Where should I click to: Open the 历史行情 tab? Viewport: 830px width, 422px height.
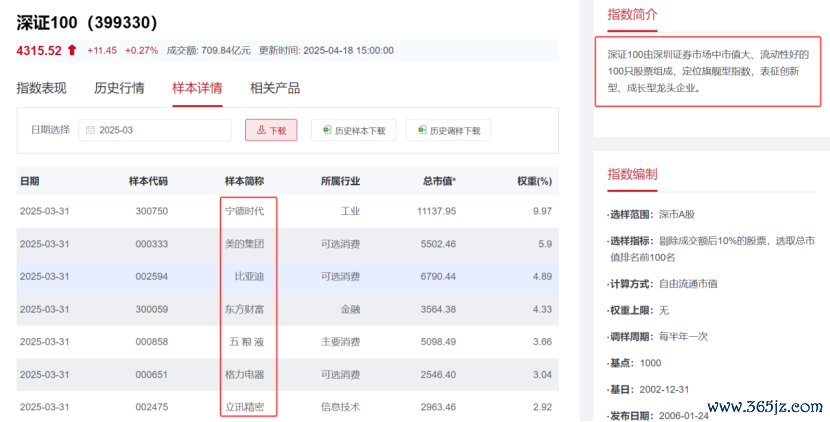[119, 88]
